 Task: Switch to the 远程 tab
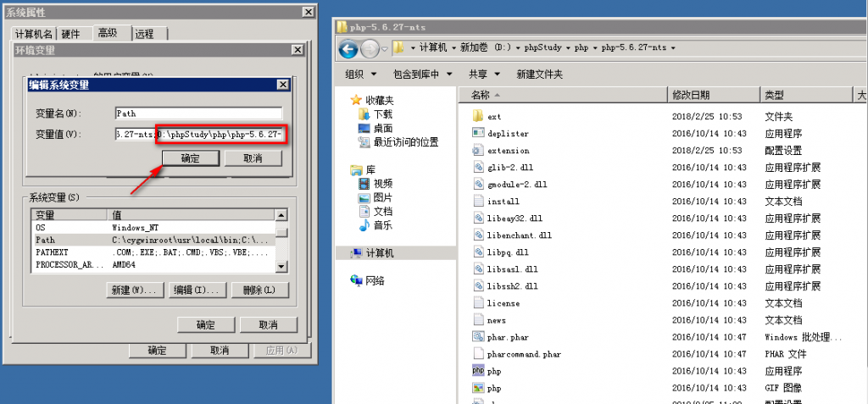click(144, 34)
